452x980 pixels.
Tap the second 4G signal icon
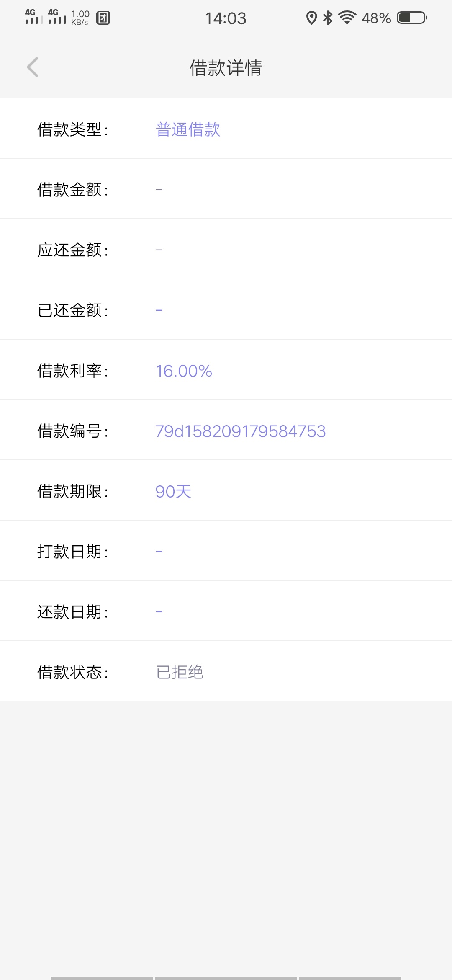pyautogui.click(x=57, y=17)
